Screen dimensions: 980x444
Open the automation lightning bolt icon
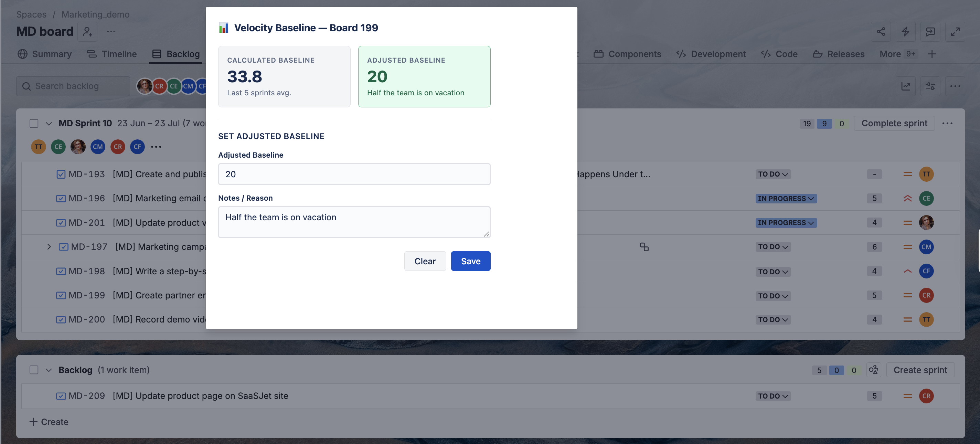[x=905, y=32]
